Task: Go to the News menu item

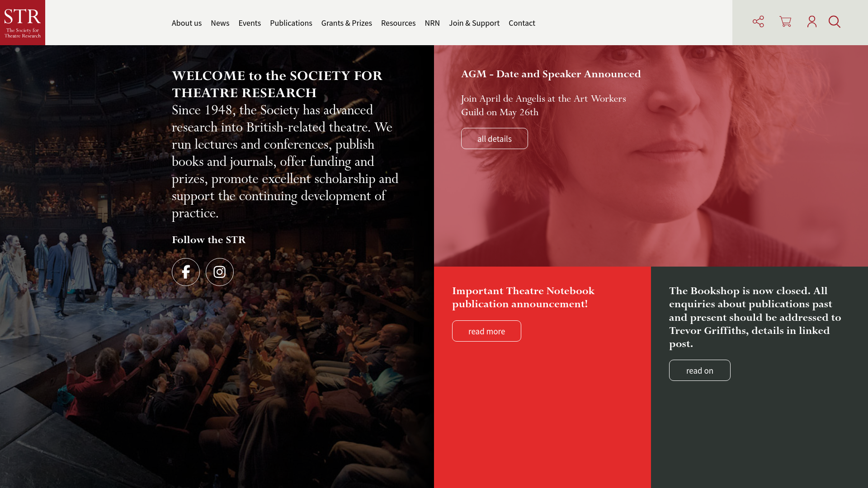Action: 220,23
